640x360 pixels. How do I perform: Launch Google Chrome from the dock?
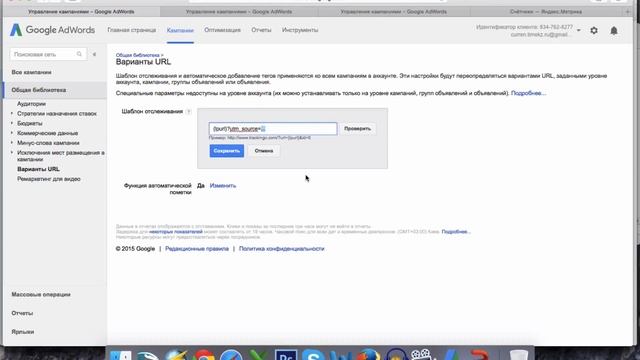[x=204, y=356]
